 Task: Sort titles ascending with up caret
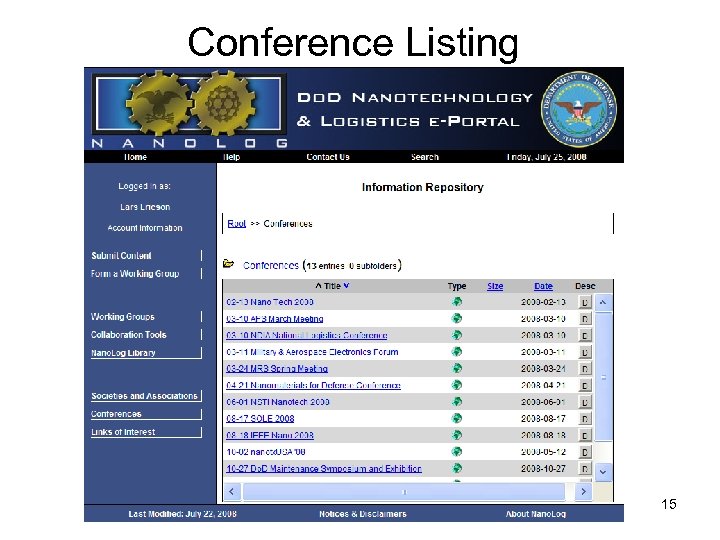click(x=318, y=286)
